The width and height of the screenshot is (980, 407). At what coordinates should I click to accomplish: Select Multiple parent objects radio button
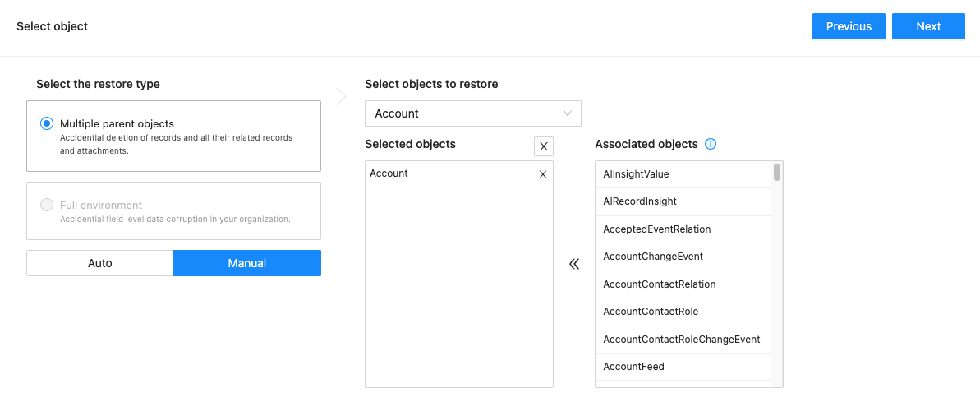point(47,124)
